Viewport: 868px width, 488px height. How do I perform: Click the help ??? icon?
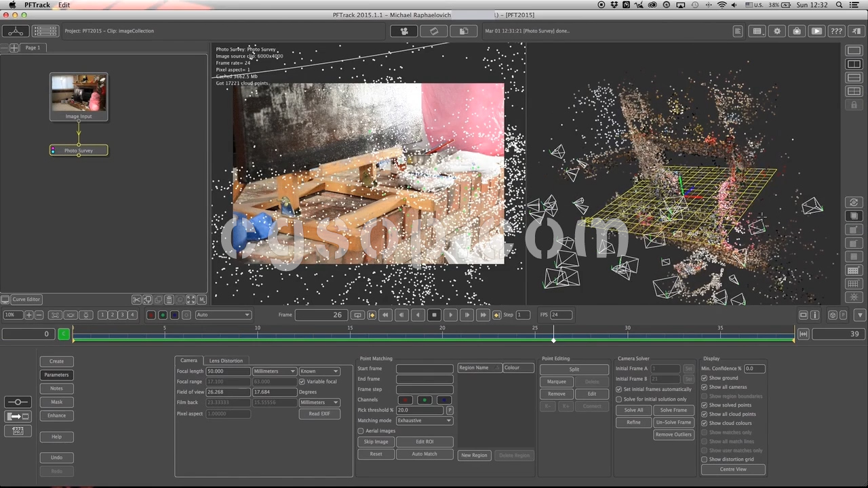coord(836,31)
